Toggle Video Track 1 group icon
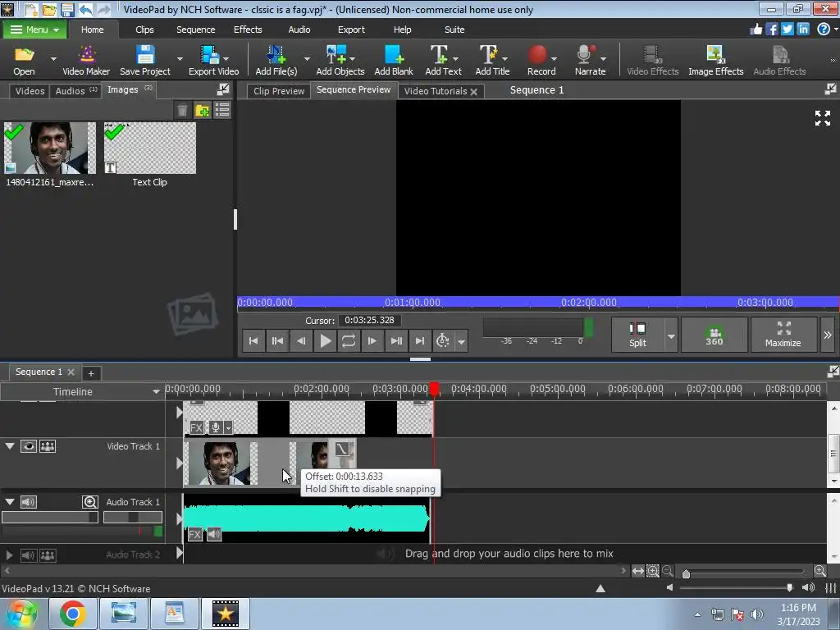Image resolution: width=840 pixels, height=630 pixels. [48, 445]
